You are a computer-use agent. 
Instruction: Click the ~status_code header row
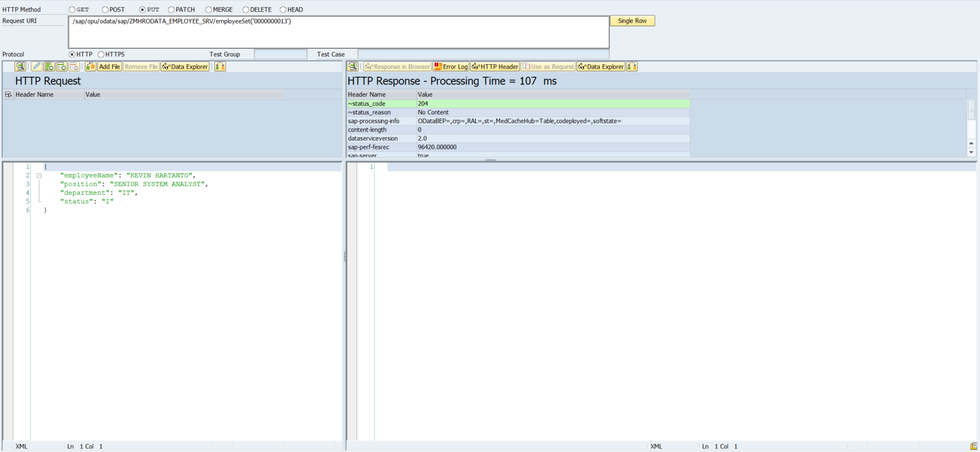point(518,104)
